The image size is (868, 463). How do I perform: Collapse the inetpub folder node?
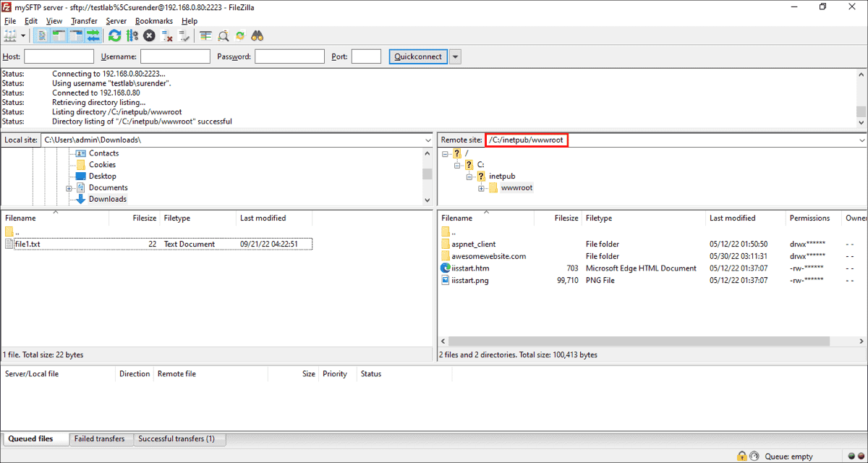(469, 176)
